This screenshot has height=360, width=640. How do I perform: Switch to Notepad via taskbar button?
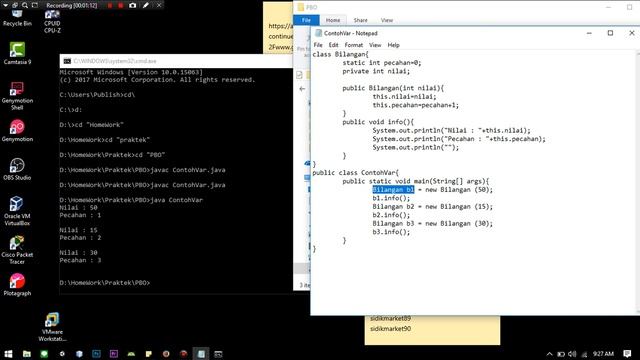(201, 354)
